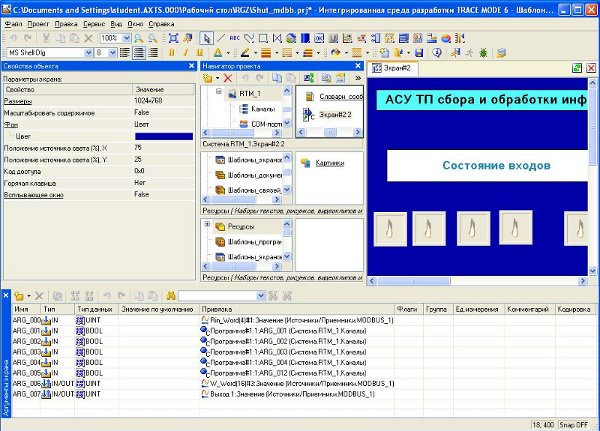Click the search input field in arguments panel
600x431 pixels.
217,296
